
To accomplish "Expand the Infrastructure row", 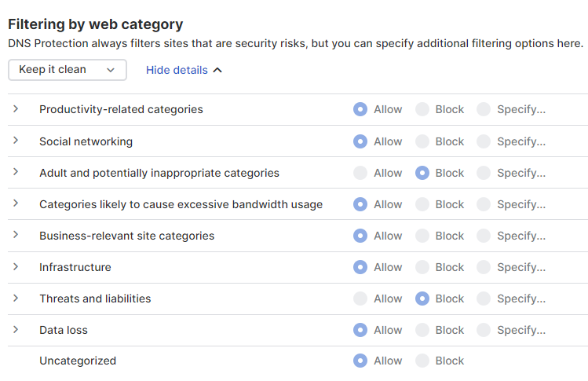I will click(16, 266).
